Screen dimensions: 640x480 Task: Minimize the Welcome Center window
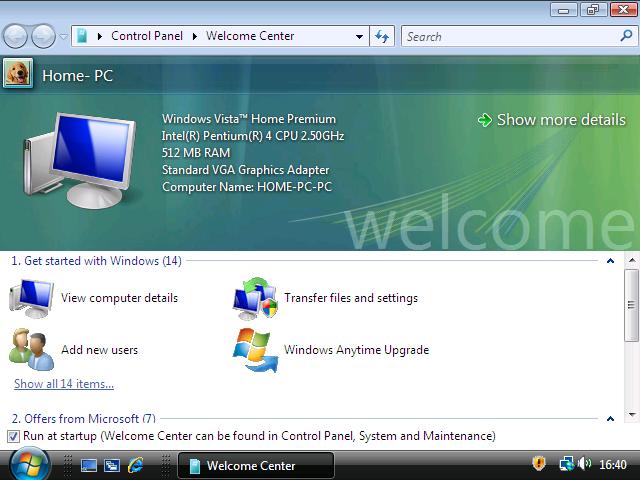564,9
